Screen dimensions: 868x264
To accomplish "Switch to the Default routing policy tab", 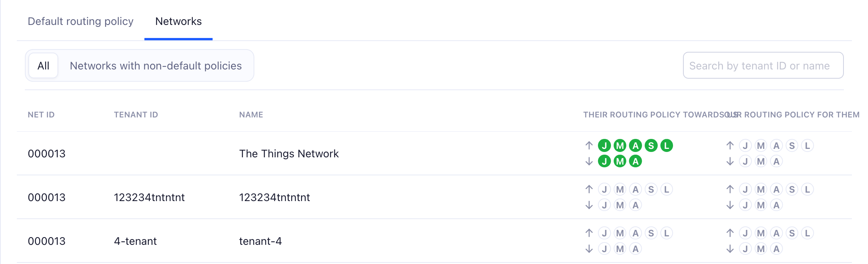I will coord(80,21).
